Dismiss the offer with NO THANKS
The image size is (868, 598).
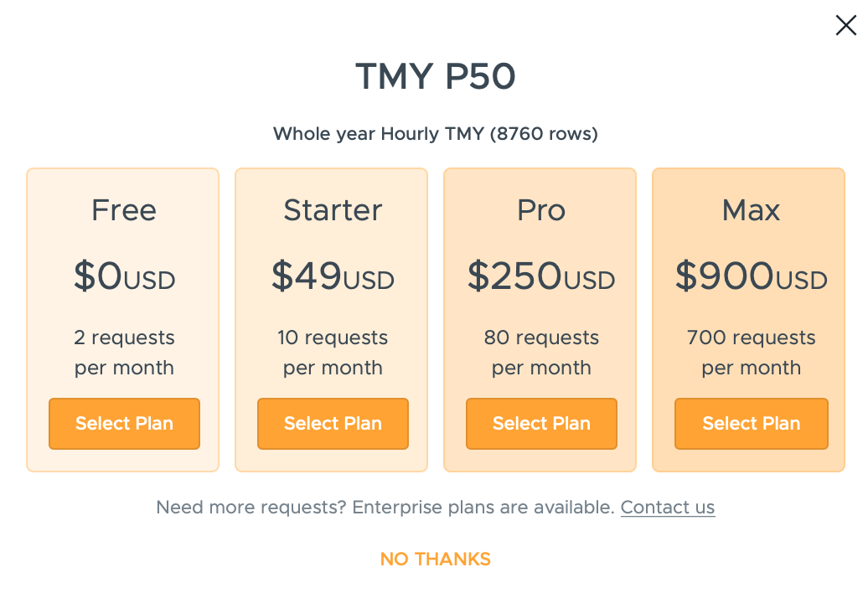[435, 559]
